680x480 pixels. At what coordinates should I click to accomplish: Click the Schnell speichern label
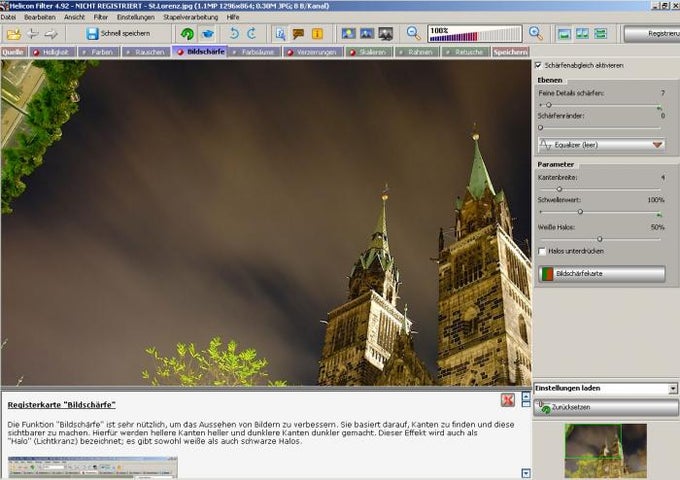(x=125, y=33)
